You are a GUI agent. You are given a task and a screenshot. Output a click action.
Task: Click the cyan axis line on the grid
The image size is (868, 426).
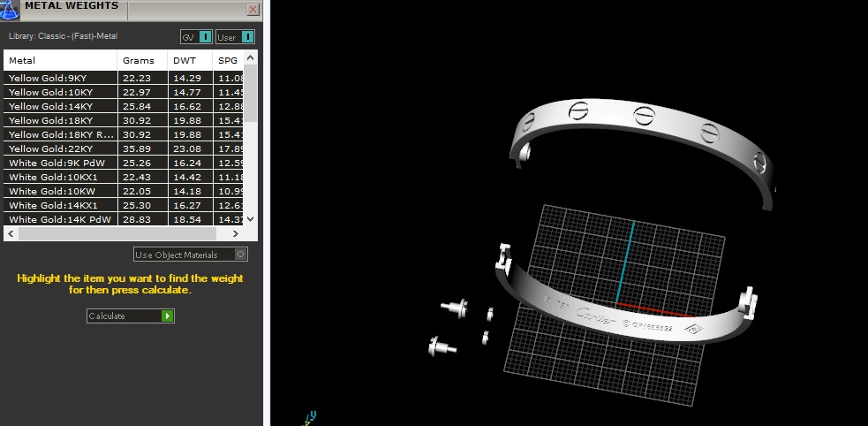(625, 262)
